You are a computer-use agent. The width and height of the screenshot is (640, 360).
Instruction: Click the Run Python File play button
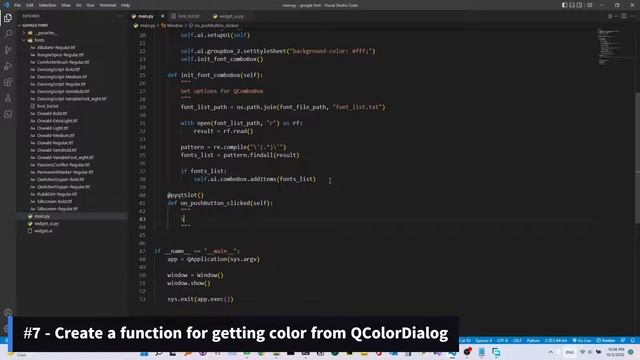[610, 16]
